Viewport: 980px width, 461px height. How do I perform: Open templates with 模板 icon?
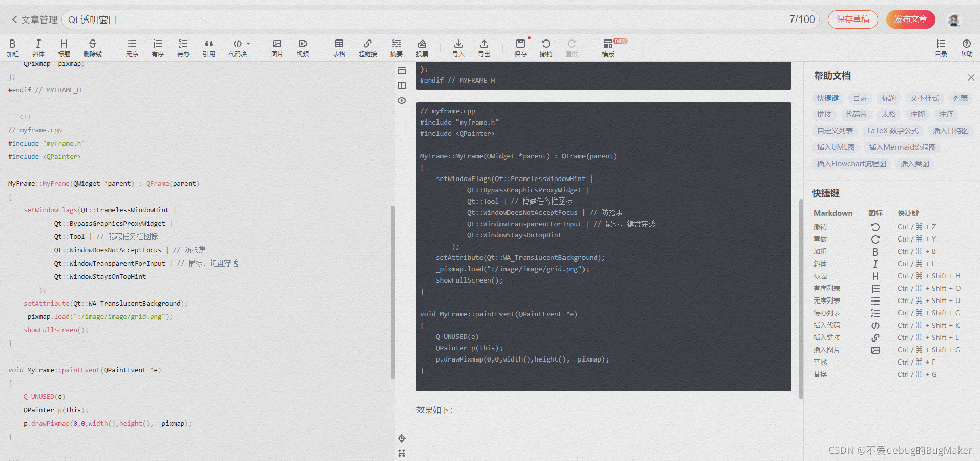pyautogui.click(x=608, y=48)
